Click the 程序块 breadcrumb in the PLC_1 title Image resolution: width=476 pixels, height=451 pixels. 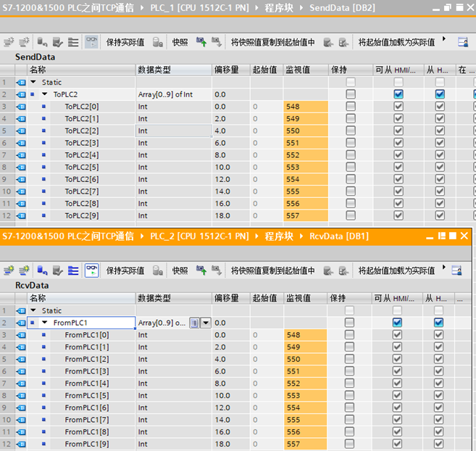click(280, 8)
